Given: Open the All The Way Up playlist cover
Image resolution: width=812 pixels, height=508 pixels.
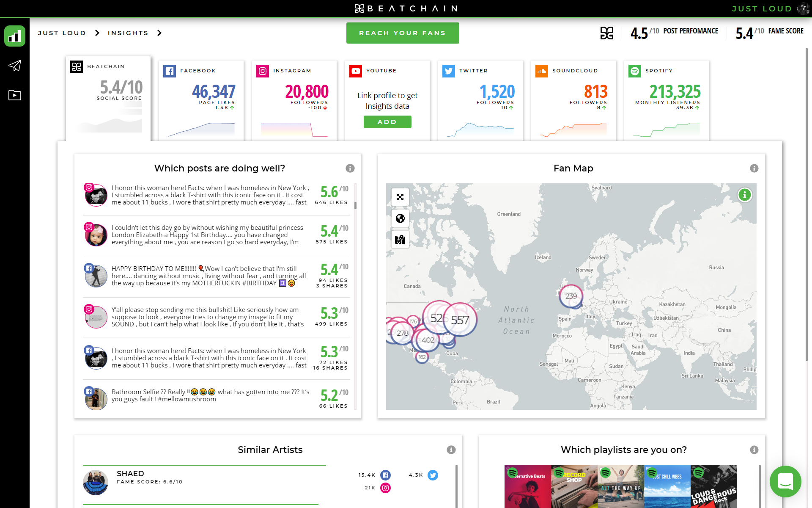Looking at the screenshot, I should point(621,486).
